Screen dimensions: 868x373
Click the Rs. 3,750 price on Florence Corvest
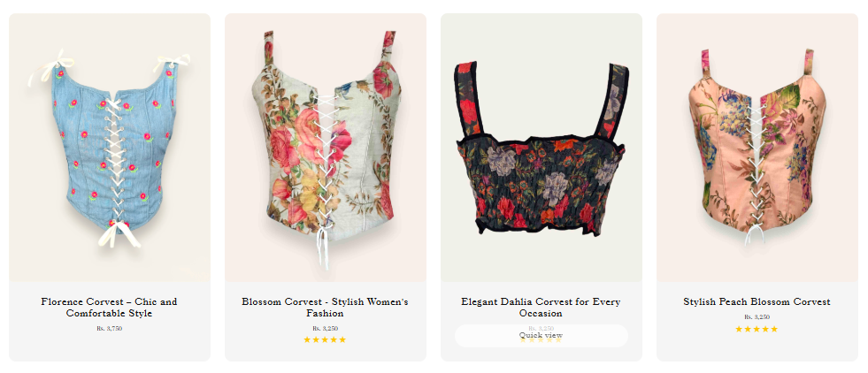110,328
